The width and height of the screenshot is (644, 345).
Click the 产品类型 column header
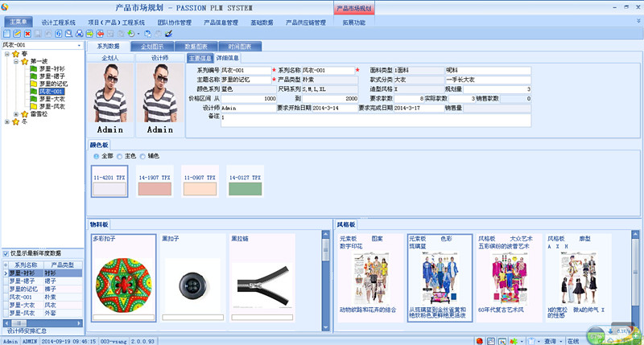[63, 265]
